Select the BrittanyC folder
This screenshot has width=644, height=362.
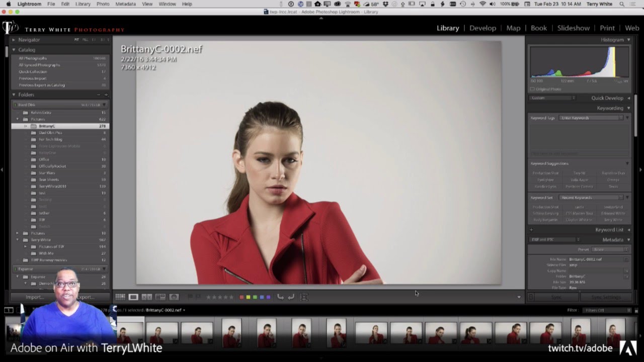[x=60, y=126]
